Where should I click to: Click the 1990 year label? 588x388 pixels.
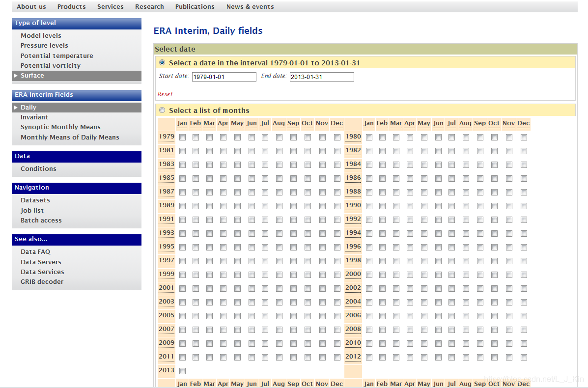coord(353,205)
